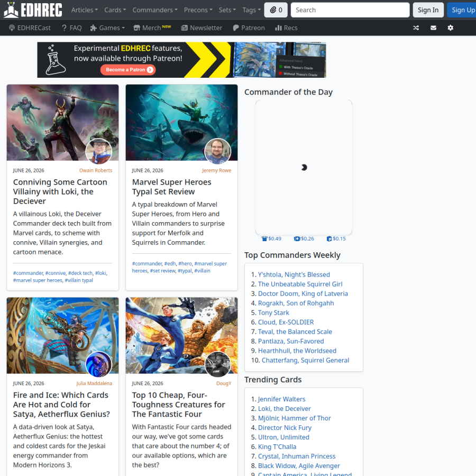476x476 pixels.
Task: Open Rograkh, Son of Rohgahh
Action: [296, 303]
